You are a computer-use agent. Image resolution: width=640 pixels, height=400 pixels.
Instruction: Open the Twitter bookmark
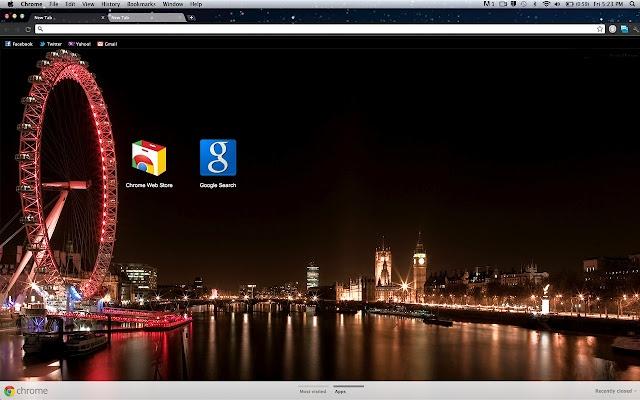tap(51, 44)
